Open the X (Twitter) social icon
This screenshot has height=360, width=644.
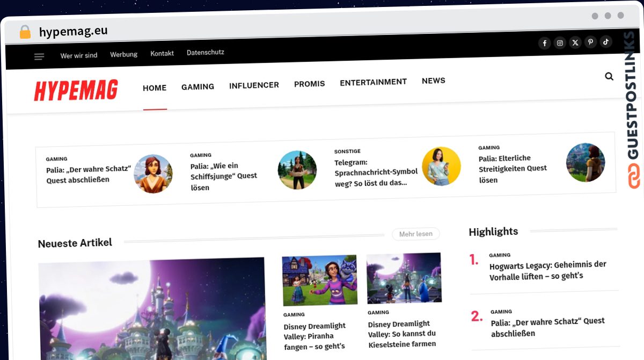pyautogui.click(x=575, y=42)
